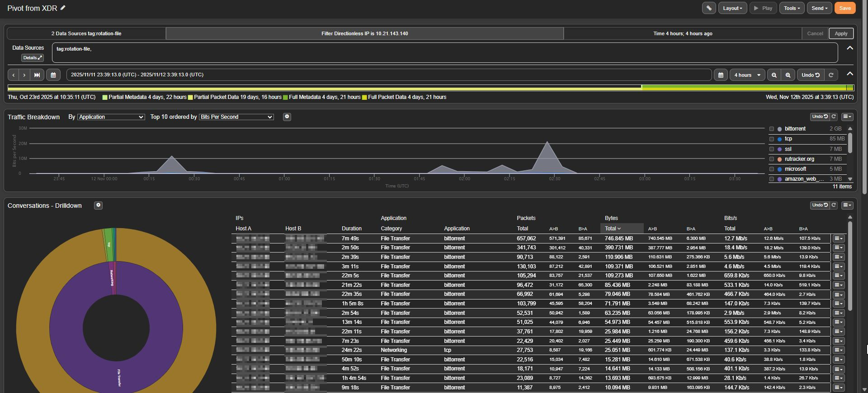The width and height of the screenshot is (868, 393).
Task: Collapse the Data Sources section
Action: (850, 48)
